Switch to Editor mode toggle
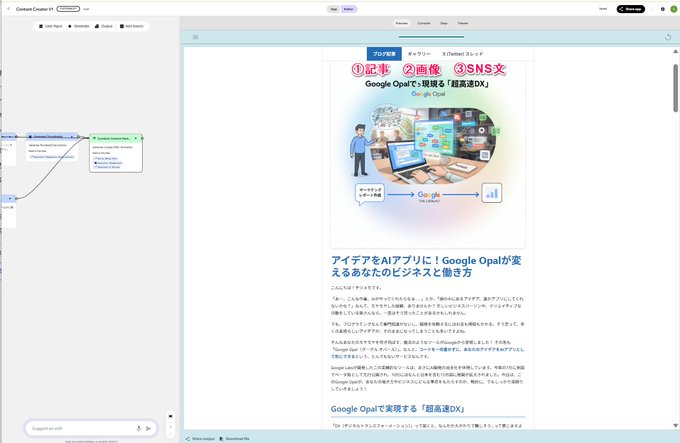Screen dimensions: 680x443 (x=348, y=9)
